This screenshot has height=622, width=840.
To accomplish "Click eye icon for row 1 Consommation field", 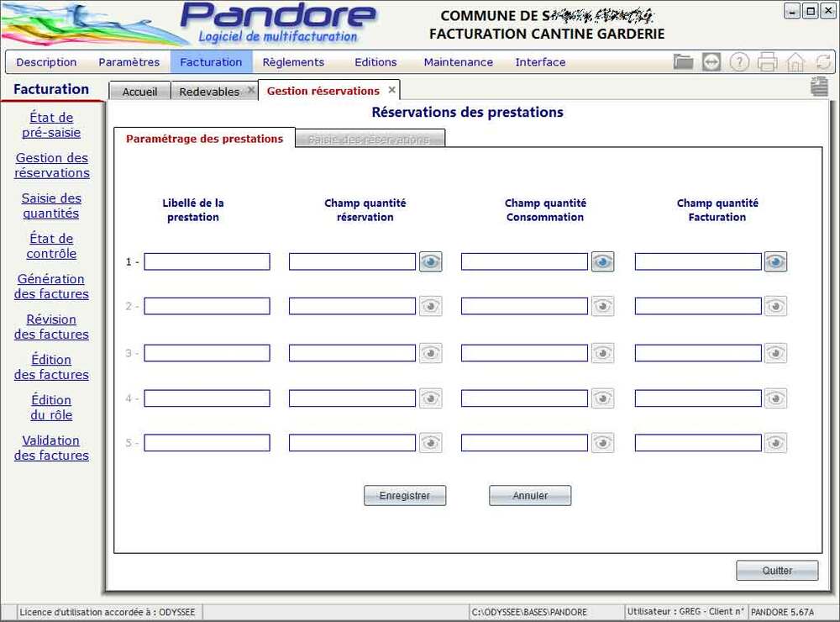I will [x=602, y=261].
